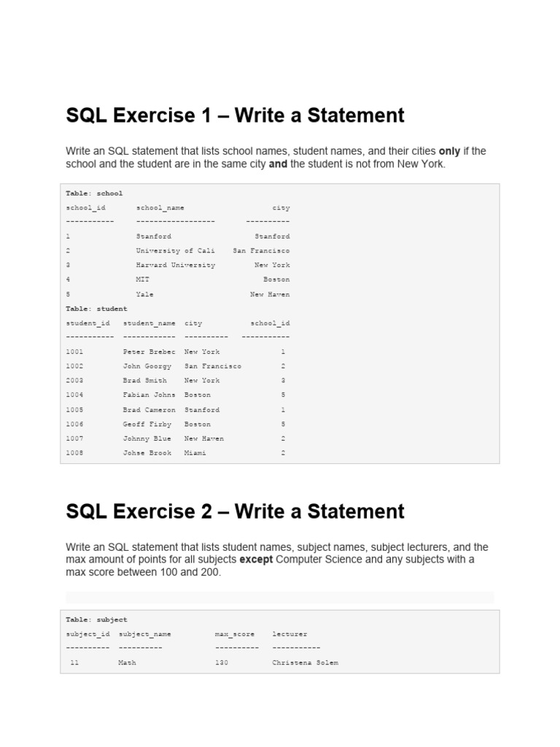560x747 pixels.
Task: Click the student_name column header
Action: click(149, 323)
